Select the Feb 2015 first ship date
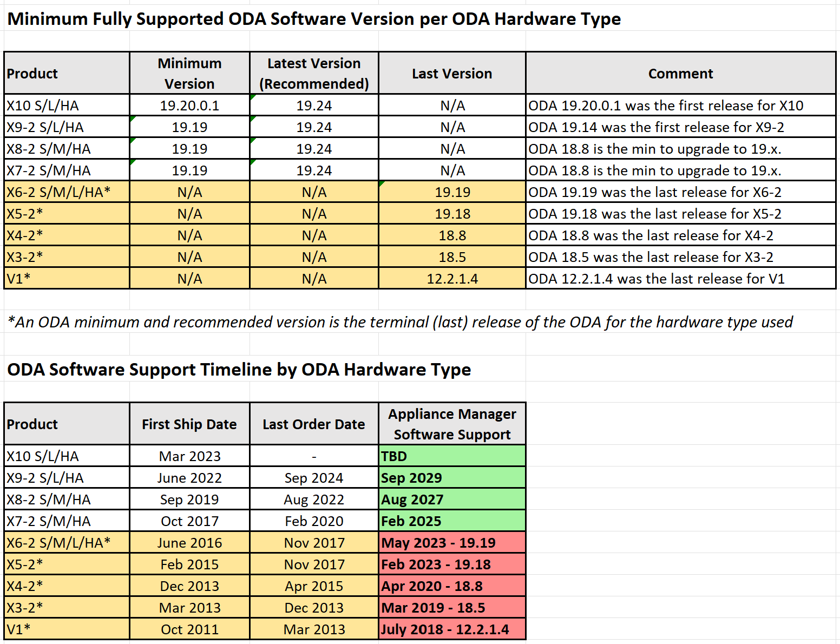840x644 pixels. pyautogui.click(x=189, y=564)
